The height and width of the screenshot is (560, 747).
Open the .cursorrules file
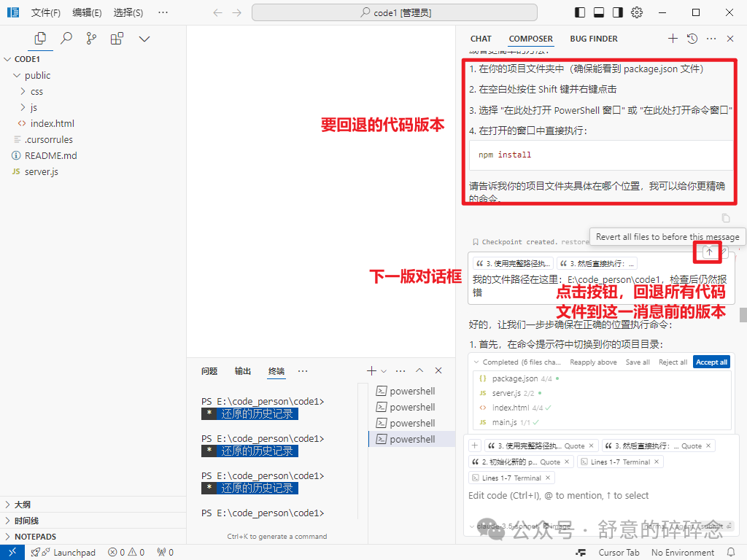click(x=93, y=139)
